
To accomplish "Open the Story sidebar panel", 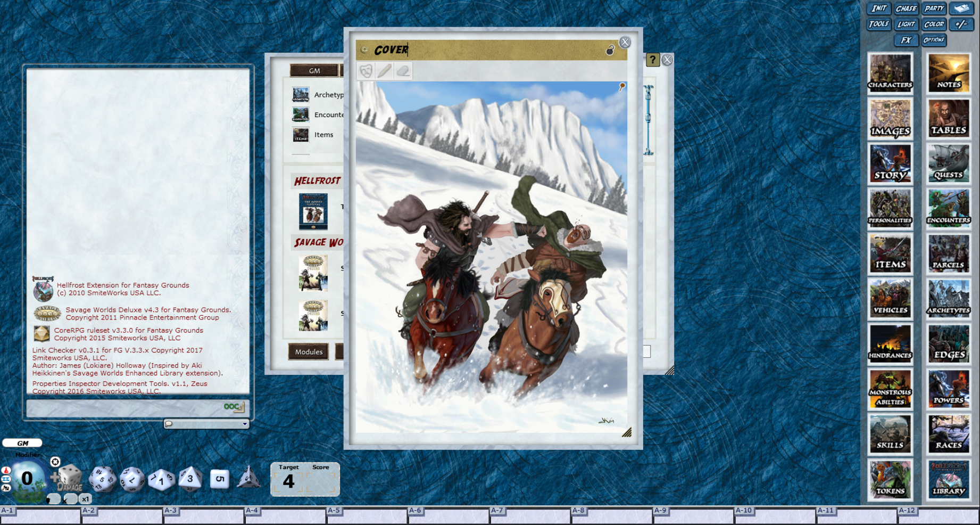I will tap(890, 164).
